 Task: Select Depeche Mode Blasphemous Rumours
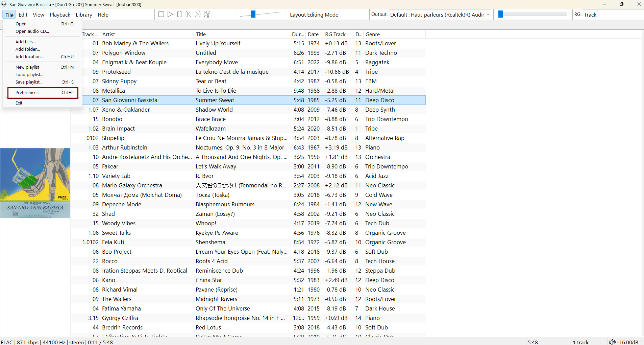click(x=248, y=204)
